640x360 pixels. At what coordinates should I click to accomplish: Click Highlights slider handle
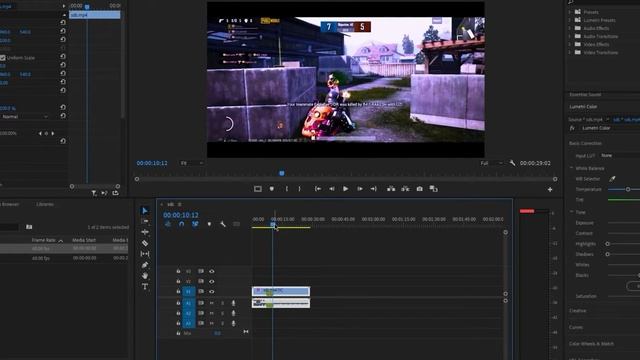pos(607,244)
